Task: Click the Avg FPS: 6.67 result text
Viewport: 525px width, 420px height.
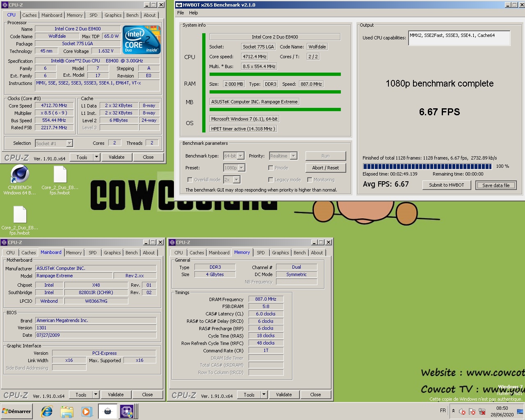Action: tap(386, 184)
